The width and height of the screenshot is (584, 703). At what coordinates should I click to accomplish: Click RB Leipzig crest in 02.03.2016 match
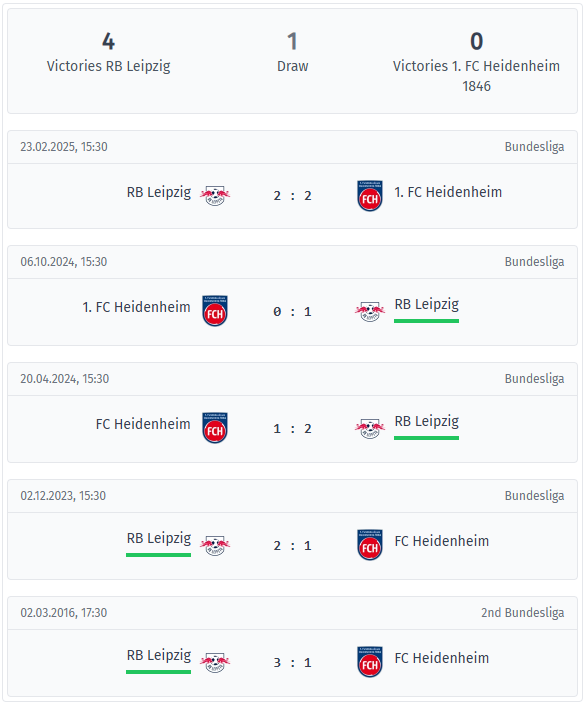tap(215, 662)
